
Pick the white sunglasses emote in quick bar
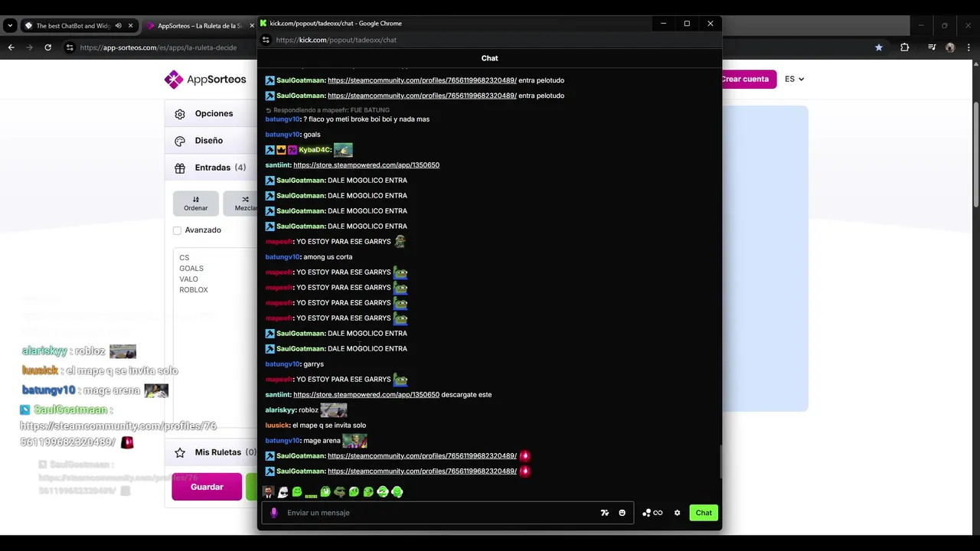(x=283, y=492)
